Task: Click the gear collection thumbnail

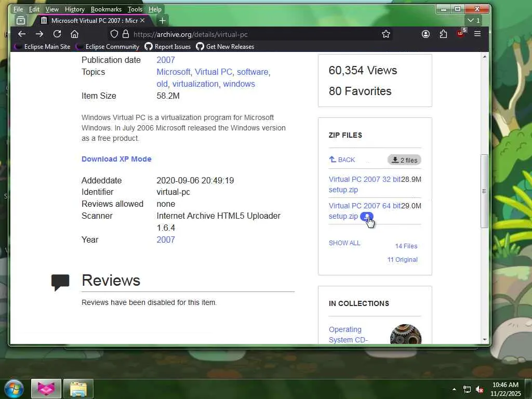Action: pos(406,335)
